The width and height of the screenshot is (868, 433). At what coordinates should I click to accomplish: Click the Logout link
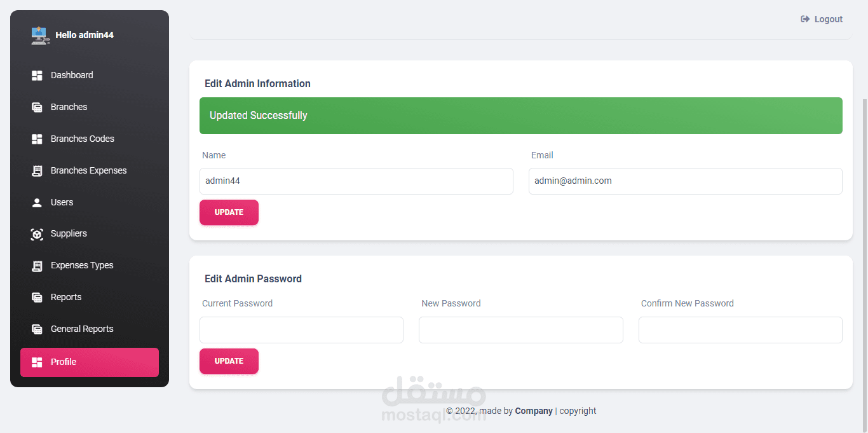pos(822,19)
